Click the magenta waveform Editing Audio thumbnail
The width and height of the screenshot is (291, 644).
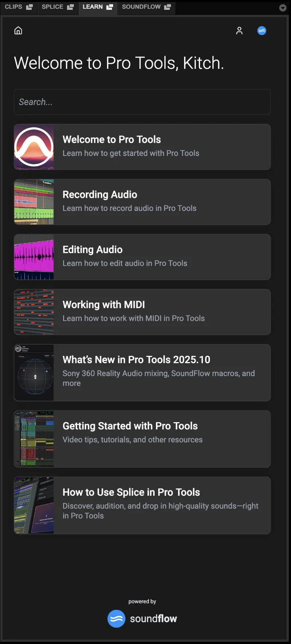click(34, 257)
